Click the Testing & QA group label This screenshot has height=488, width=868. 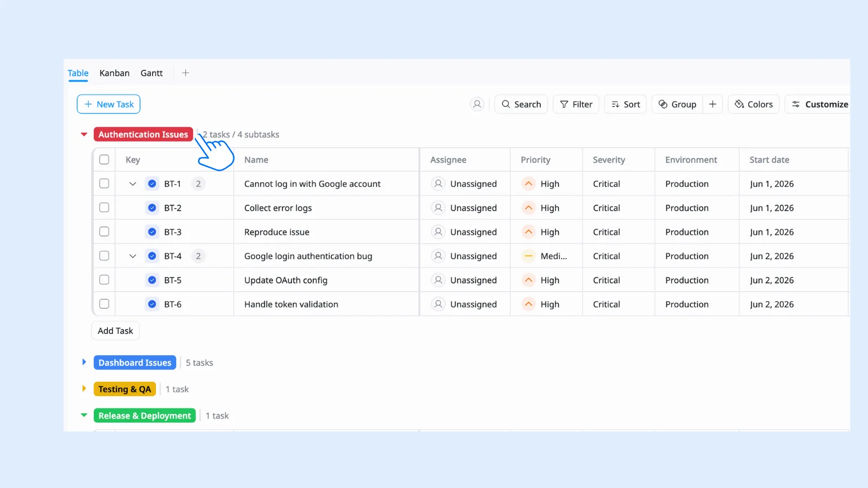(124, 389)
